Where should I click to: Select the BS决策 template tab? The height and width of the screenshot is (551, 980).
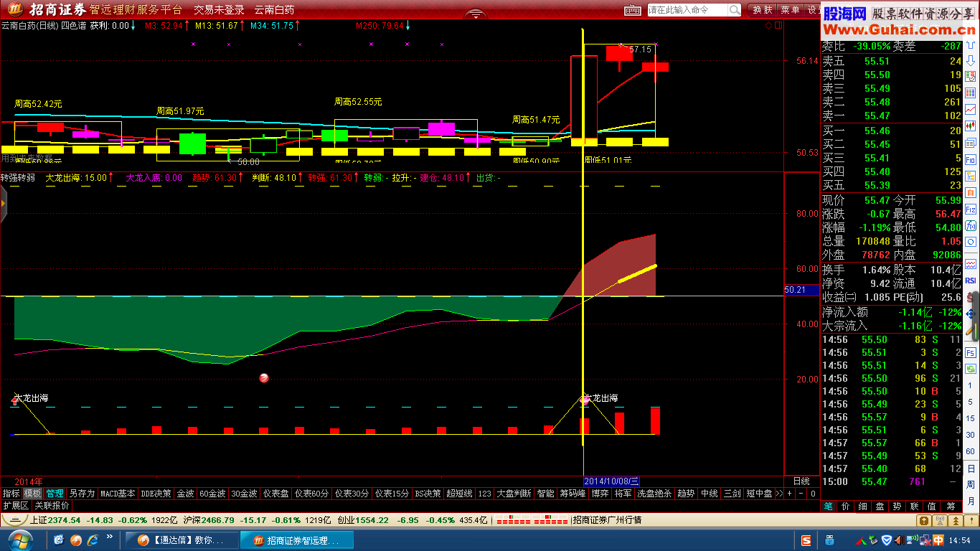click(x=428, y=494)
